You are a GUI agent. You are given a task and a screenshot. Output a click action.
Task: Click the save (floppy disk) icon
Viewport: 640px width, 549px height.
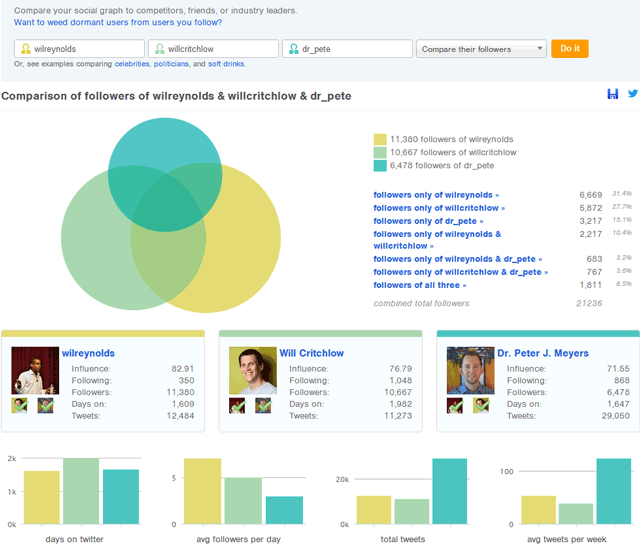613,94
